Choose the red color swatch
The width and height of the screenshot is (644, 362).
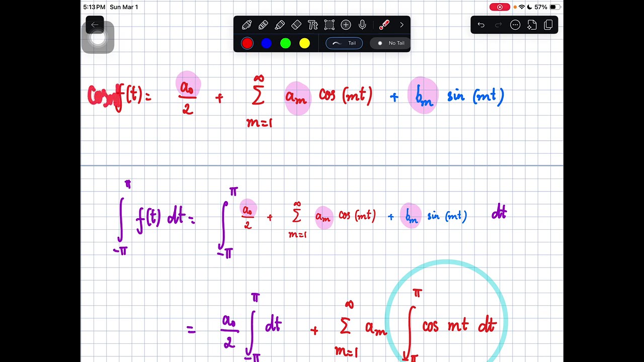[247, 43]
